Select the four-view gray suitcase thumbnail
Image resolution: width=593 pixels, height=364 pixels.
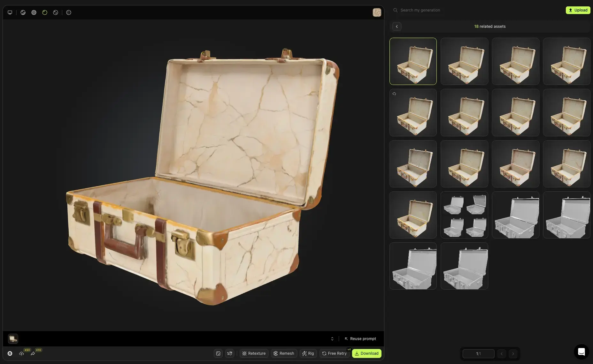tap(464, 215)
